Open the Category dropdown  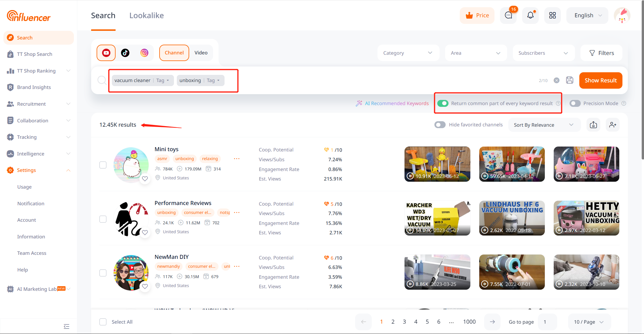pyautogui.click(x=408, y=53)
